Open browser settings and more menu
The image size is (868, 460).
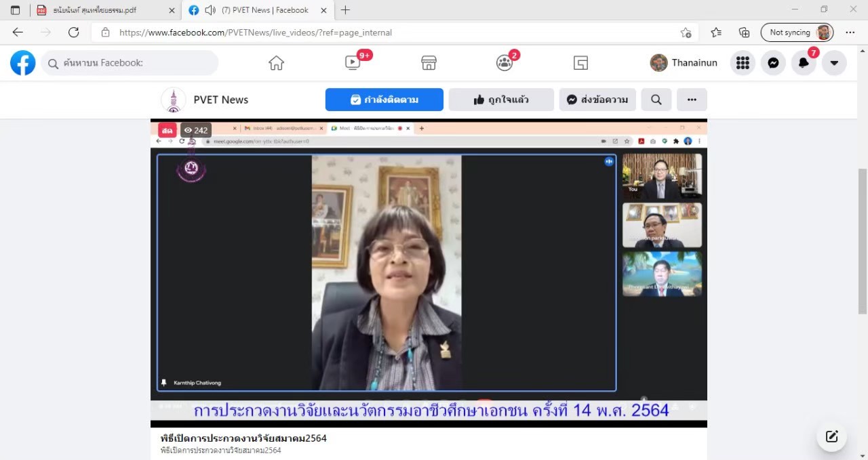click(x=850, y=33)
